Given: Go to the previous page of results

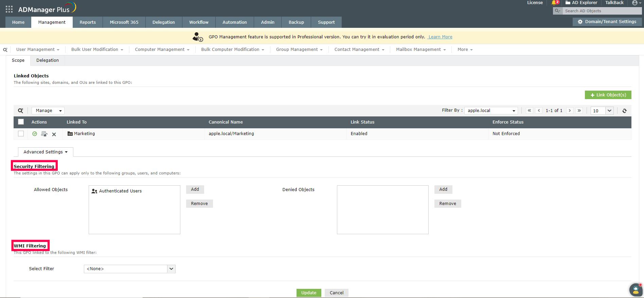Looking at the screenshot, I should point(539,111).
